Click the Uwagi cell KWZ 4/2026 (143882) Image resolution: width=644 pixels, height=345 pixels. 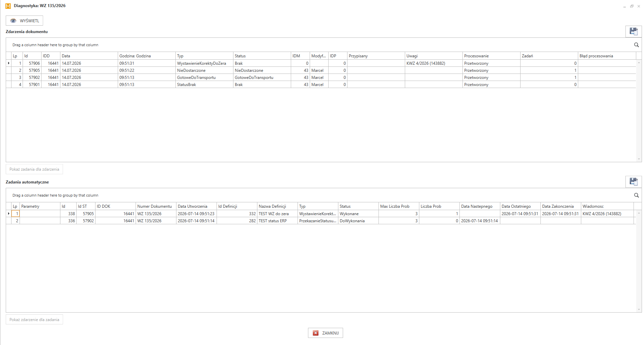click(433, 63)
